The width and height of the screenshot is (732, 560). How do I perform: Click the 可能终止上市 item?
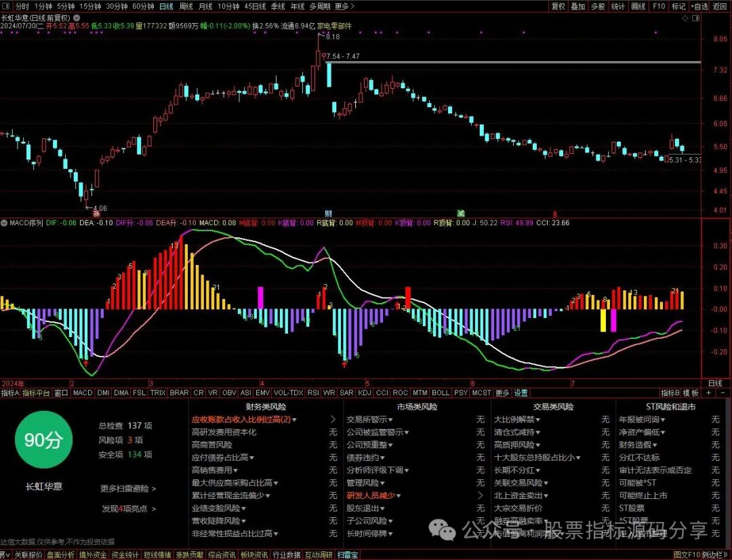coord(643,496)
